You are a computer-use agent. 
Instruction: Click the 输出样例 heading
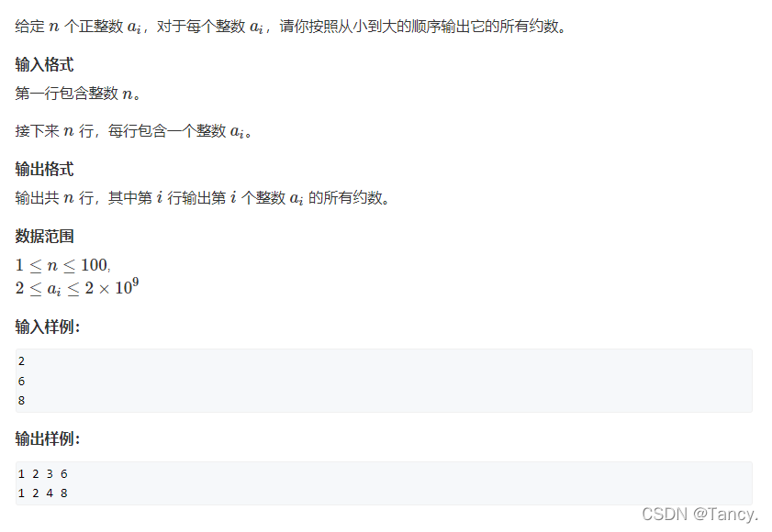coord(47,438)
